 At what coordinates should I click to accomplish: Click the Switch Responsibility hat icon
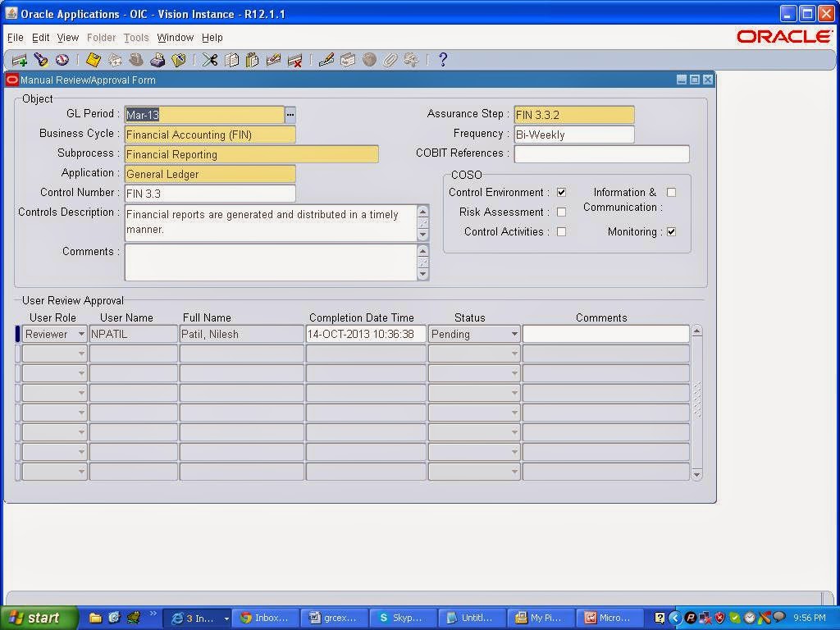click(136, 60)
